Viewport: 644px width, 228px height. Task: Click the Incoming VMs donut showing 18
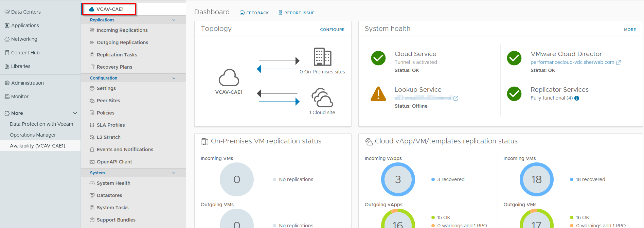(x=537, y=179)
